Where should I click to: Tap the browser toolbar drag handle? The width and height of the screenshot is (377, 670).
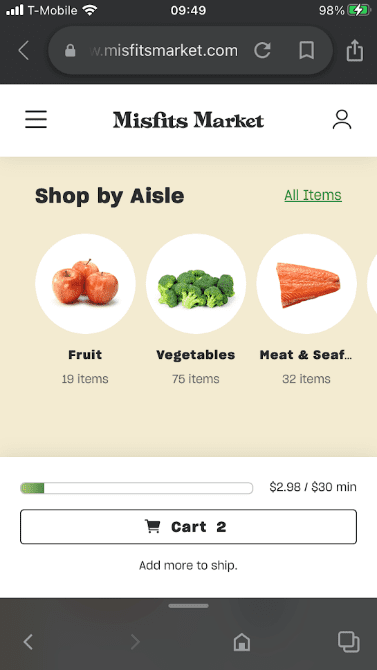[x=188, y=606]
